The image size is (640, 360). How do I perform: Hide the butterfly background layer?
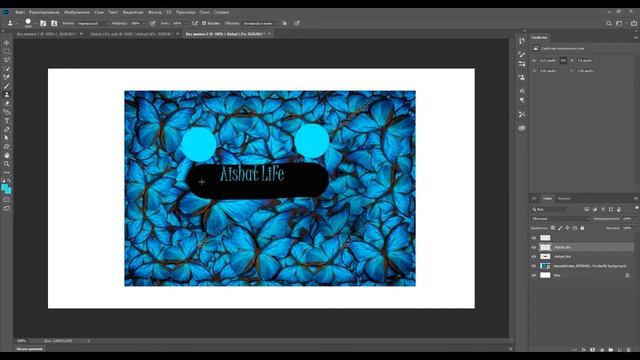pyautogui.click(x=534, y=266)
